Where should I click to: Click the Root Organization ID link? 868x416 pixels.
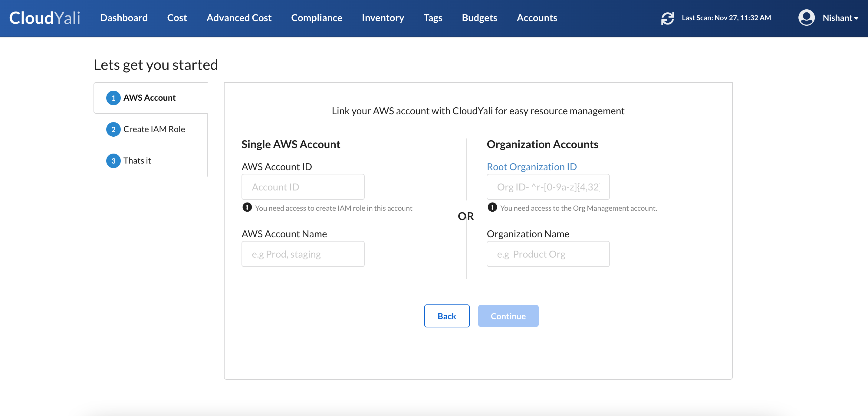[531, 166]
